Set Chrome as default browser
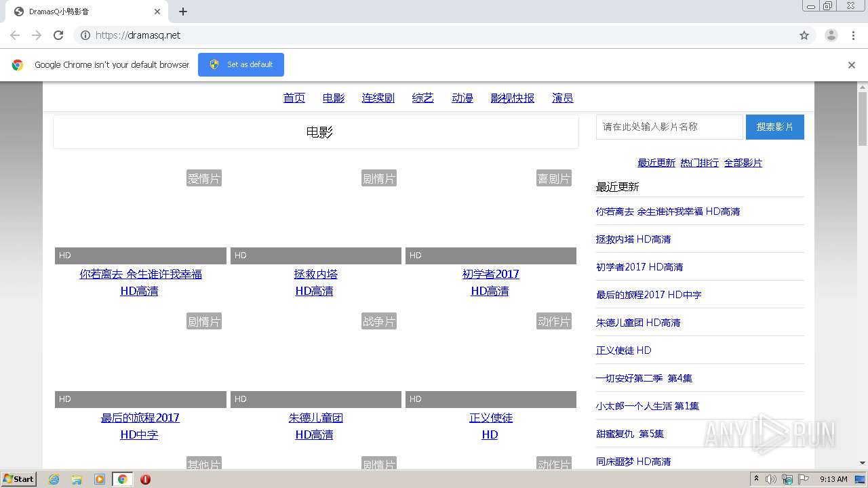The image size is (868, 488). point(241,64)
